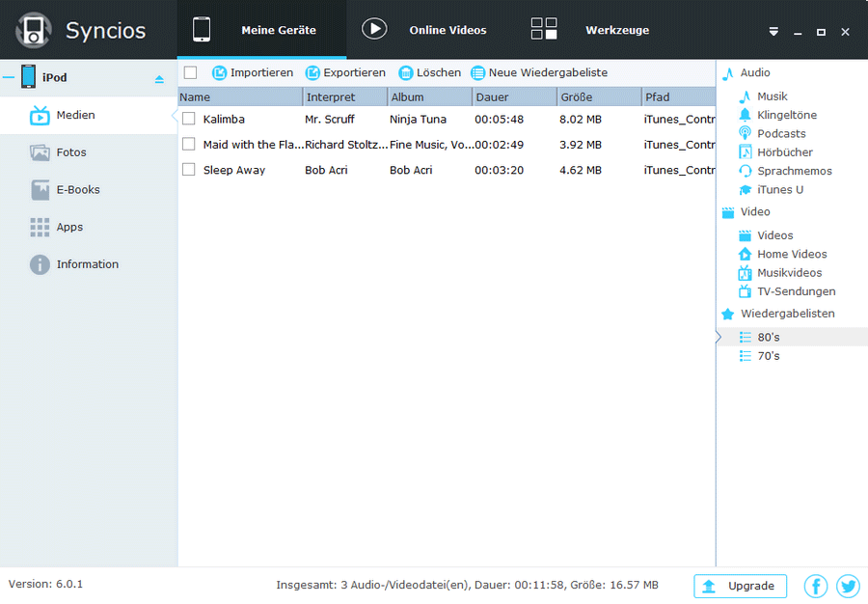Click the Ninja Tuna album cell

[x=418, y=119]
